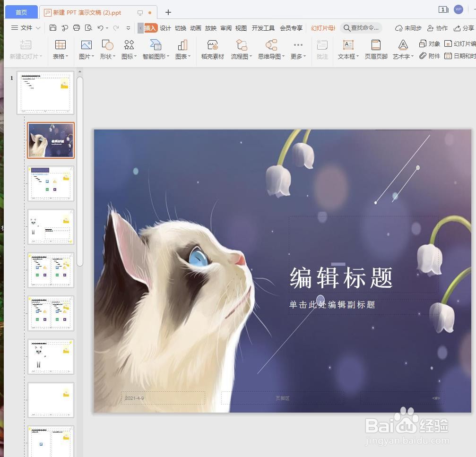Insert a chart via 图表 icon

pos(182,45)
